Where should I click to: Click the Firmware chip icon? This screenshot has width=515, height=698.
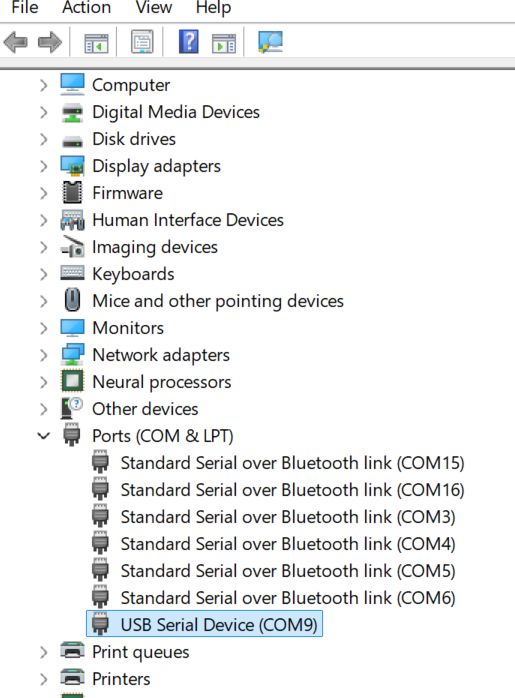tap(72, 193)
